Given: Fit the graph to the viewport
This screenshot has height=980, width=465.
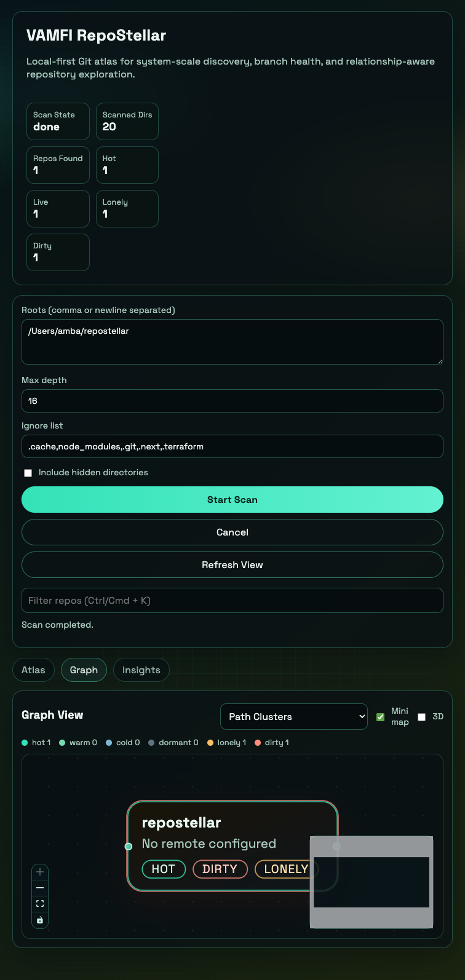Looking at the screenshot, I should pos(40,903).
